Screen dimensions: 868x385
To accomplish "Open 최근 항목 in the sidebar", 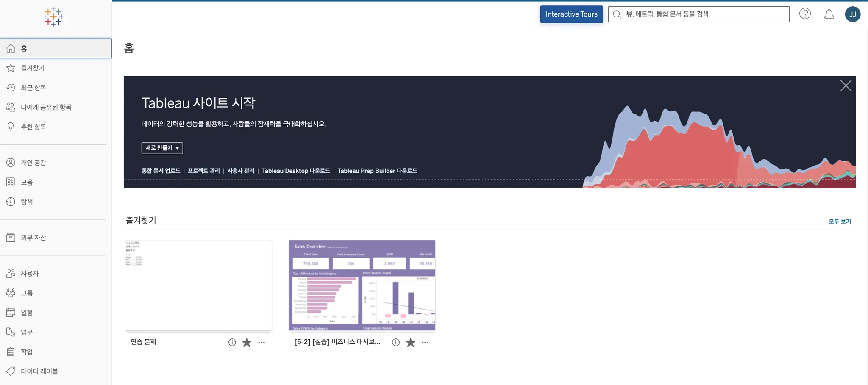I will click(x=56, y=88).
